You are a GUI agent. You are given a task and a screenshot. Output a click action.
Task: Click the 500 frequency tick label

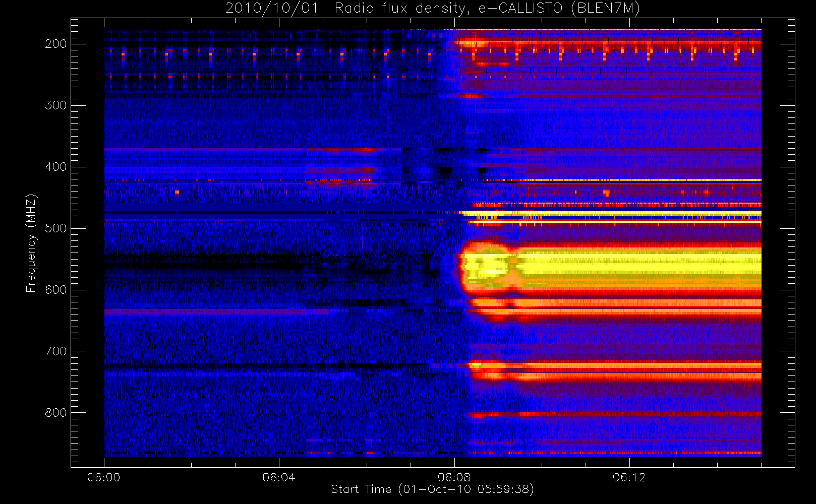pos(56,228)
